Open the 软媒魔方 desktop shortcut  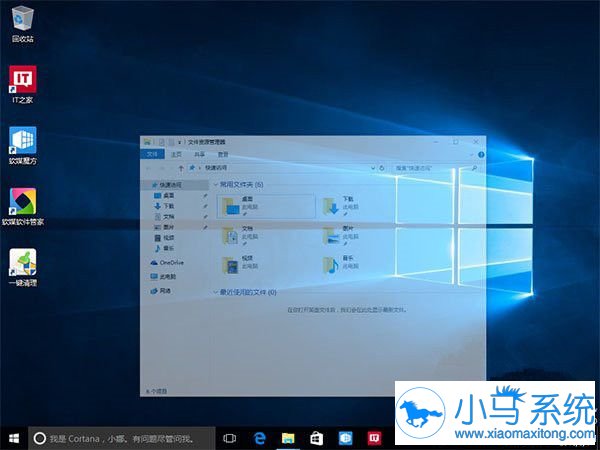click(x=23, y=146)
